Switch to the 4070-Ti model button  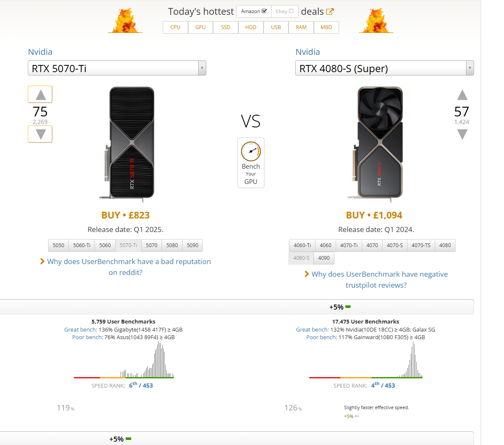[x=349, y=245]
